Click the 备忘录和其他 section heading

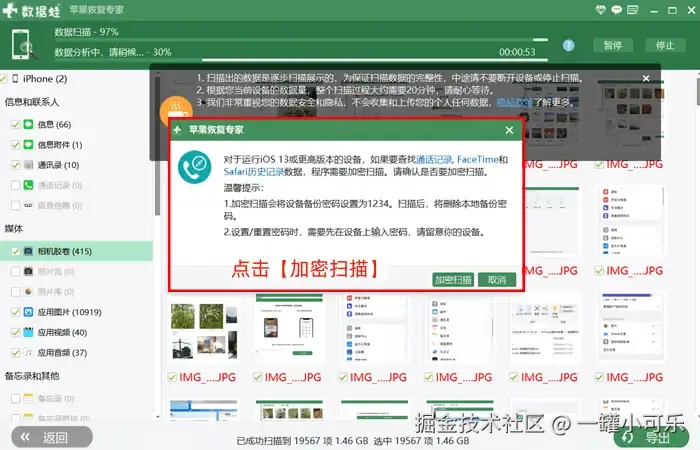[32, 375]
